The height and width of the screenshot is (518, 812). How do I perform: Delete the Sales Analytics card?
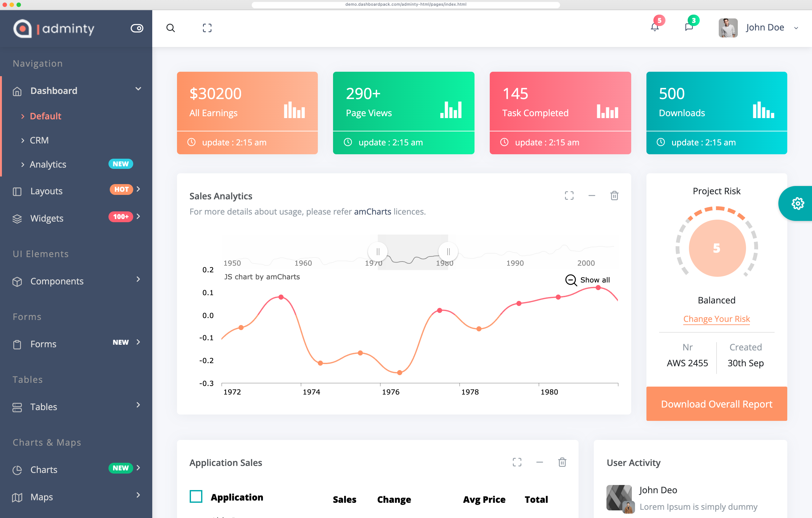(x=614, y=196)
